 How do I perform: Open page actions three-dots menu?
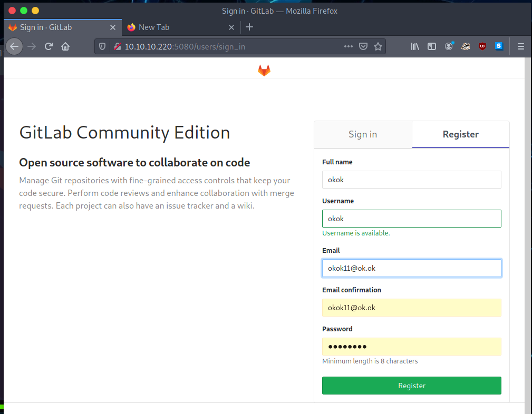coord(349,46)
